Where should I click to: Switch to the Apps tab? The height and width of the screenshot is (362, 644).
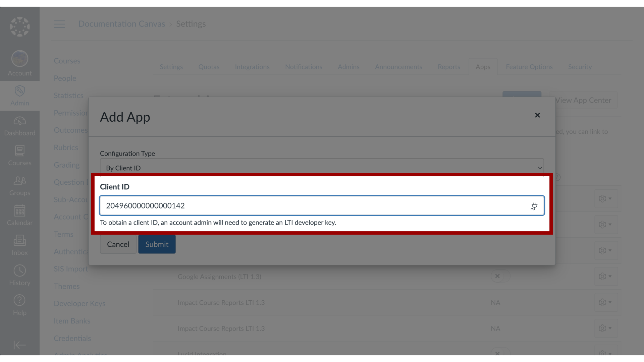483,66
